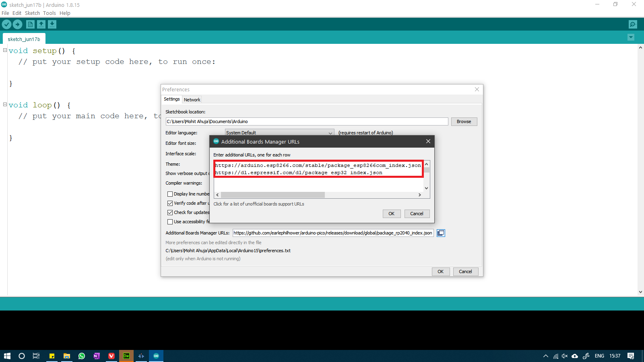Click the icon to edit boards manager URLs

click(441, 233)
